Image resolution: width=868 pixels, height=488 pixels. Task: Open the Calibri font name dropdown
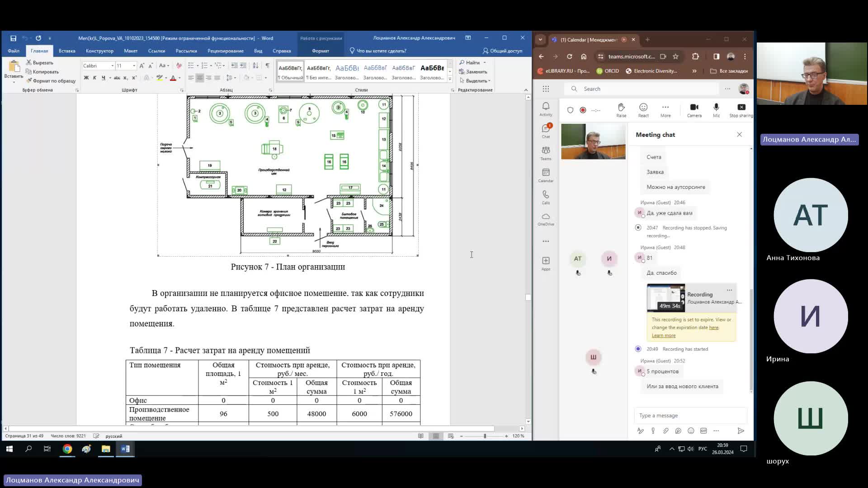[112, 66]
